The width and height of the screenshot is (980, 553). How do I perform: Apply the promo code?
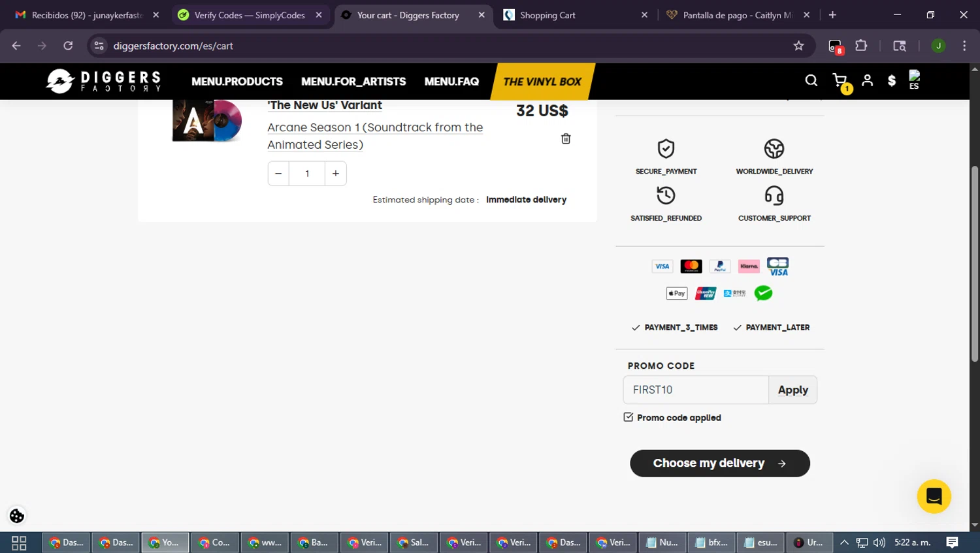[x=793, y=390]
